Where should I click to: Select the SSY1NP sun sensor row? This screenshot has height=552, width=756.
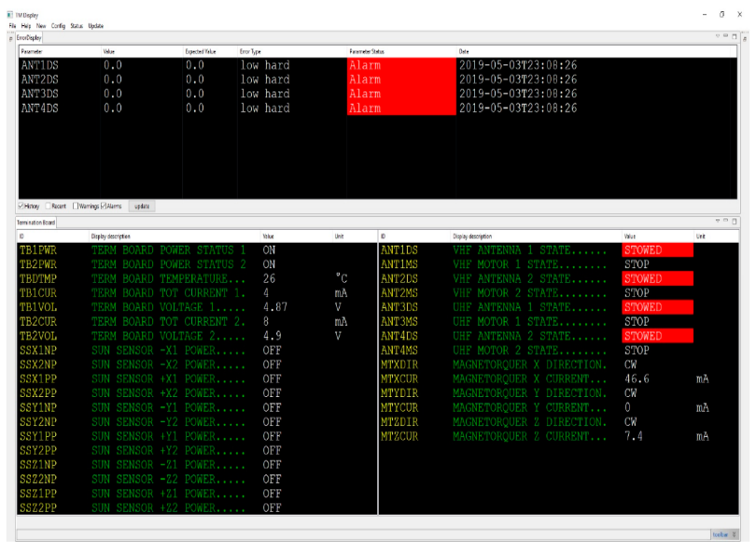point(197,408)
